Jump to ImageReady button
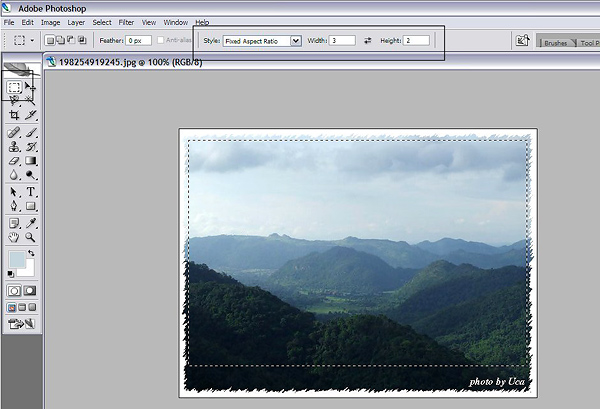600x409 pixels. (22, 324)
